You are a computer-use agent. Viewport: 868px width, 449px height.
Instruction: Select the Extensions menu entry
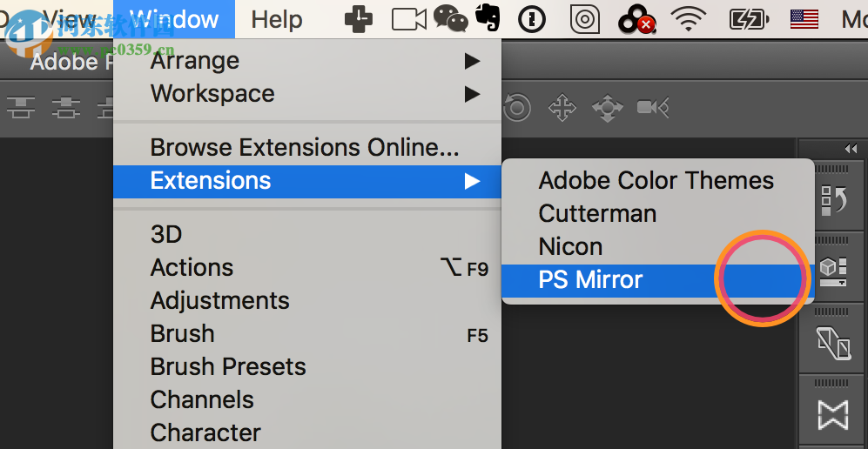click(307, 181)
